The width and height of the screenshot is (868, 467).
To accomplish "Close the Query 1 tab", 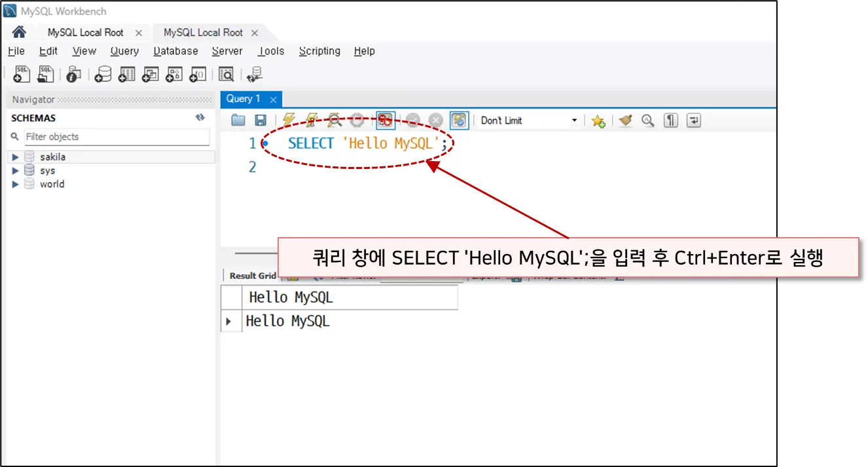I will click(274, 100).
